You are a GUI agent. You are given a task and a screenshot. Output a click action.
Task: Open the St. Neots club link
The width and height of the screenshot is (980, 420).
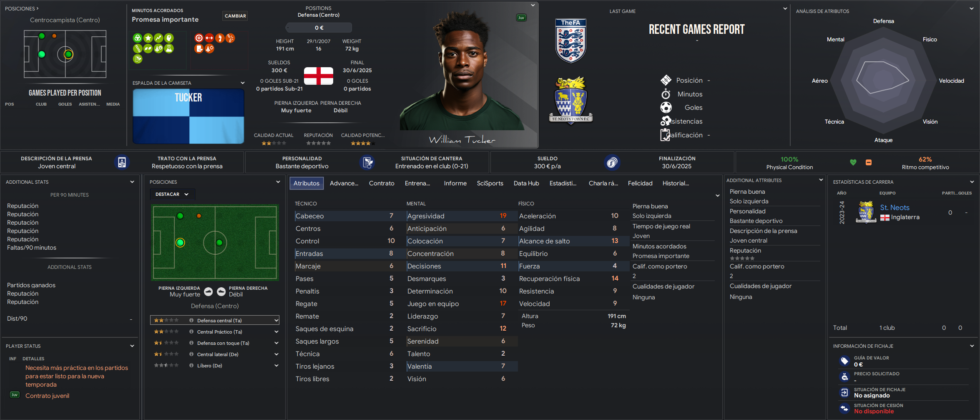pyautogui.click(x=895, y=207)
